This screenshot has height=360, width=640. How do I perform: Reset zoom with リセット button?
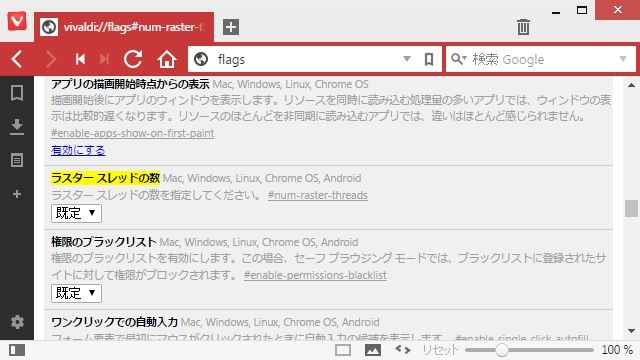(x=440, y=350)
